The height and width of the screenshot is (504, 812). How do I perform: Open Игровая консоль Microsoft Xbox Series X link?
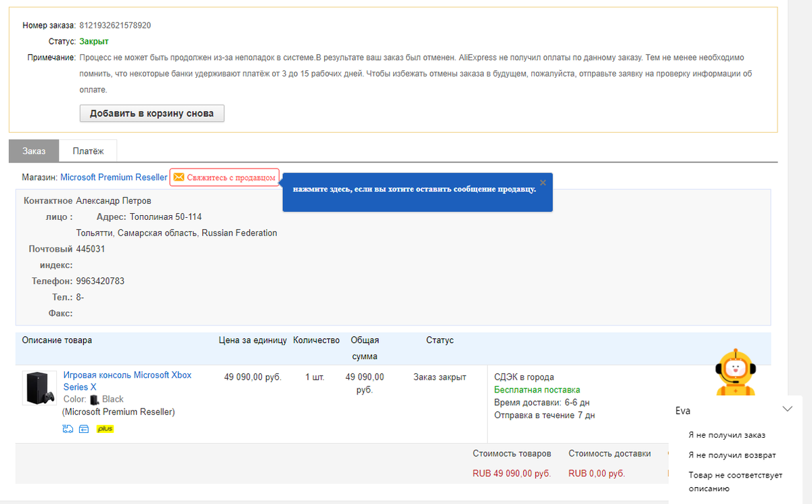coord(127,381)
